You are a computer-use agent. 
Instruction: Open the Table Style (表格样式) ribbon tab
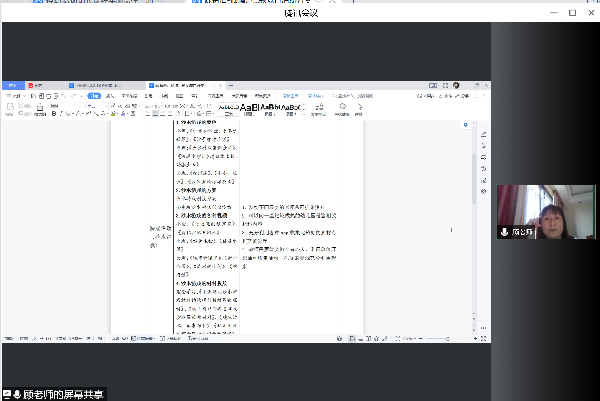click(315, 96)
